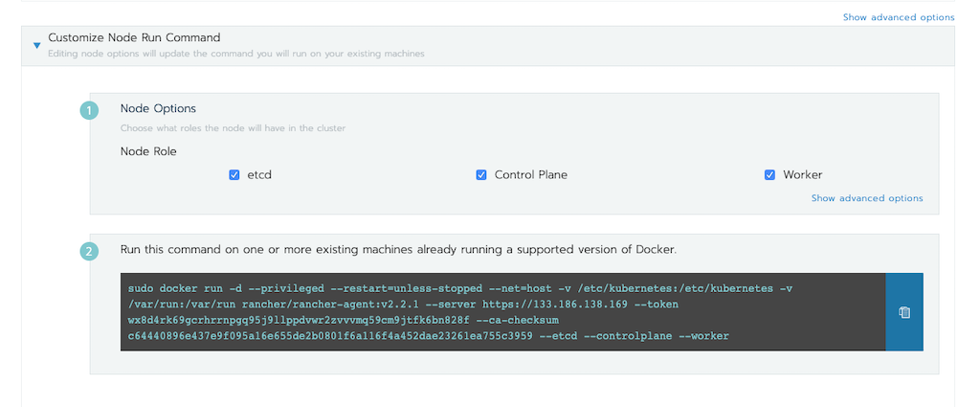980x407 pixels.
Task: Click the etcd label text
Action: point(259,175)
